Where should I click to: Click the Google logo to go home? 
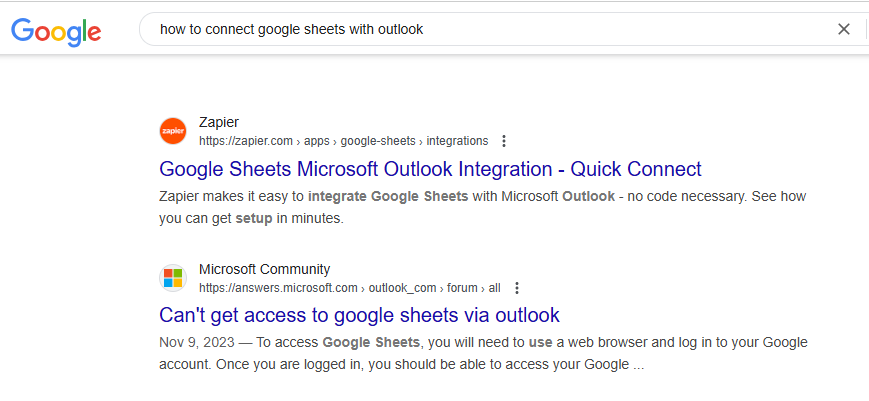point(56,32)
